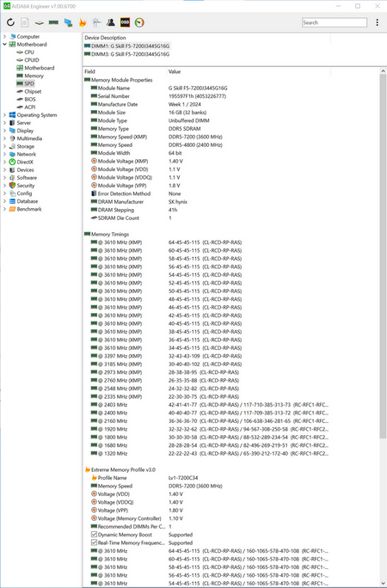Open the three-dot options menu
Viewport: 387px width, 588px height.
(x=377, y=22)
